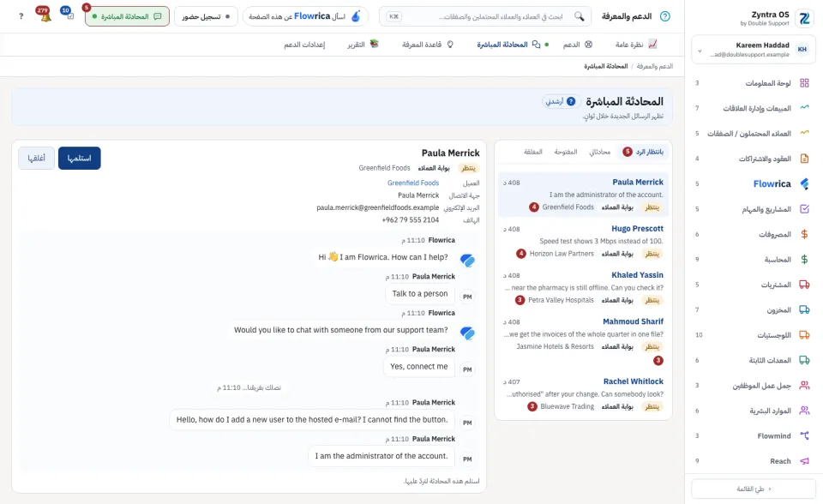Open the المصروفات dollar icon
This screenshot has width=823, height=504.
804,234
